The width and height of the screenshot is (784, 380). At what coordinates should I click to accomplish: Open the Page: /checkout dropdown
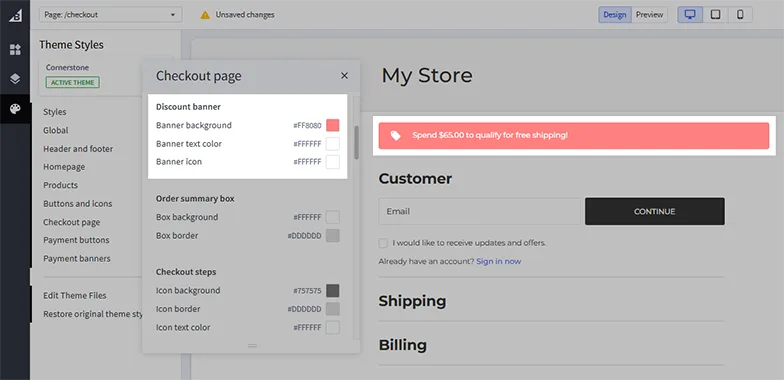[x=110, y=14]
